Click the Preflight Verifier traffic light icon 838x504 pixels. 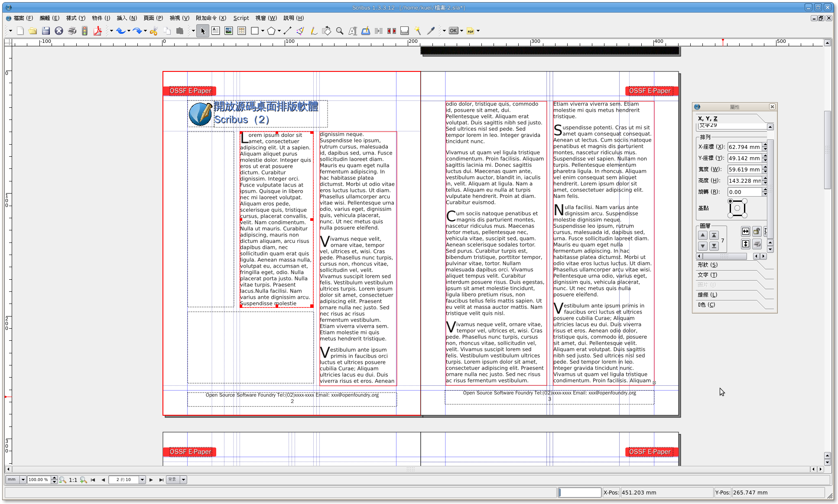[x=85, y=31]
